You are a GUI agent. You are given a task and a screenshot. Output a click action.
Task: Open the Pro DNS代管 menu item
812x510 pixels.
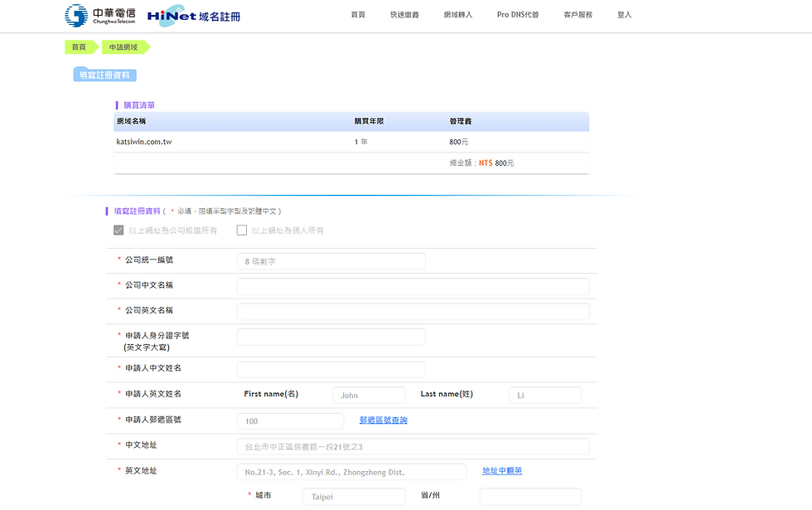click(518, 14)
